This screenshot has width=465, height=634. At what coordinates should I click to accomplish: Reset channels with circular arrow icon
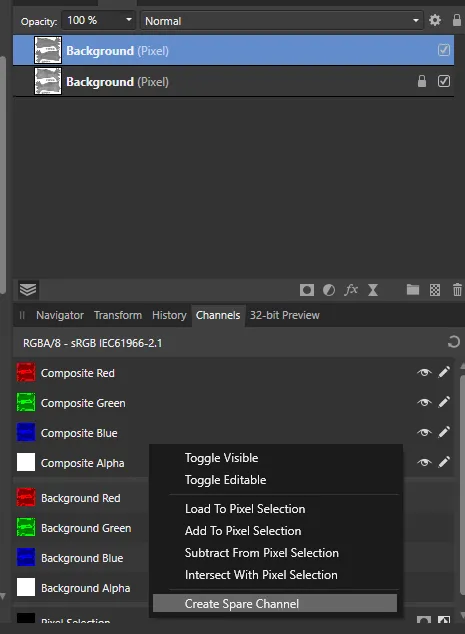454,342
